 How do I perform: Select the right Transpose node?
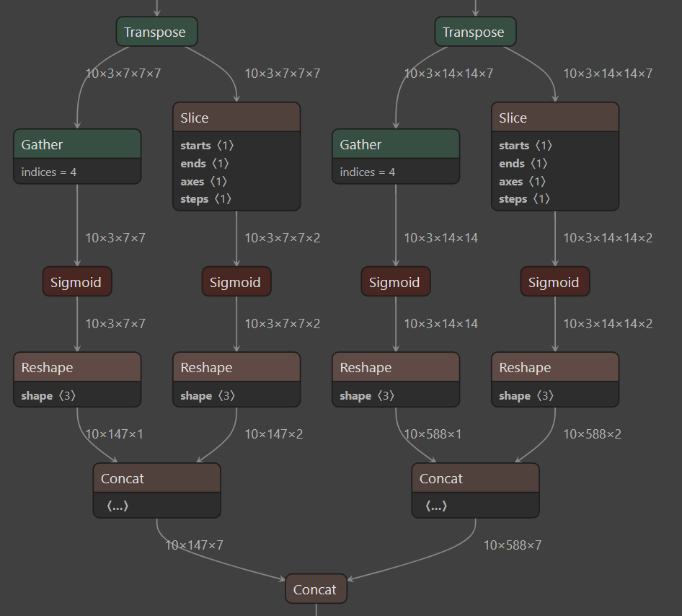(x=475, y=32)
